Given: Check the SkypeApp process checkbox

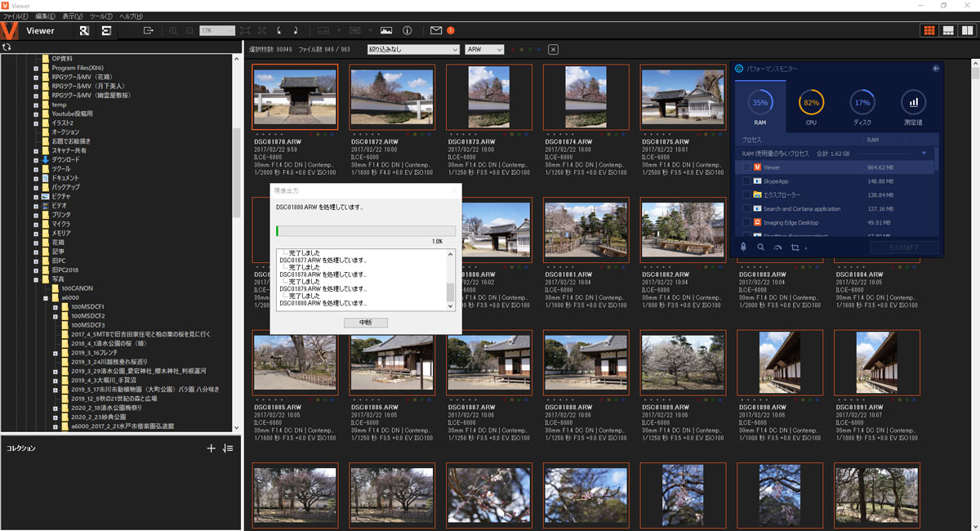Looking at the screenshot, I should point(746,181).
